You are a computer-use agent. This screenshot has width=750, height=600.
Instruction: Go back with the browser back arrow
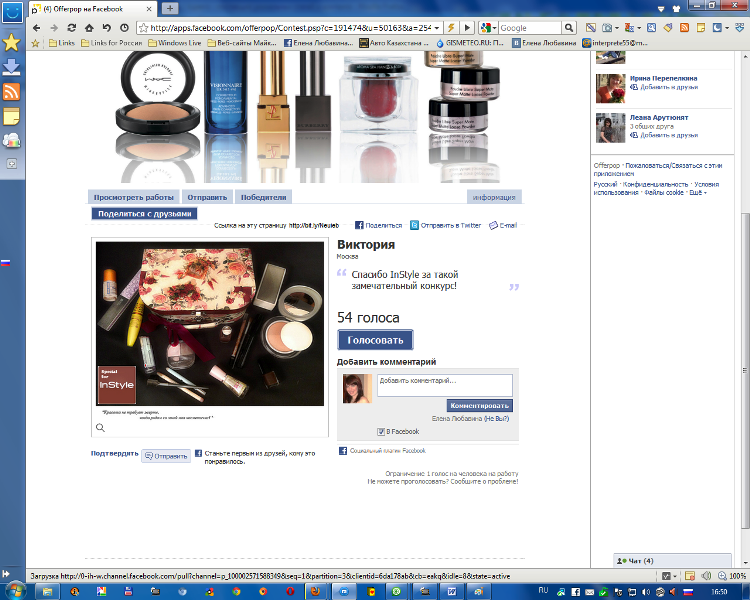36,28
